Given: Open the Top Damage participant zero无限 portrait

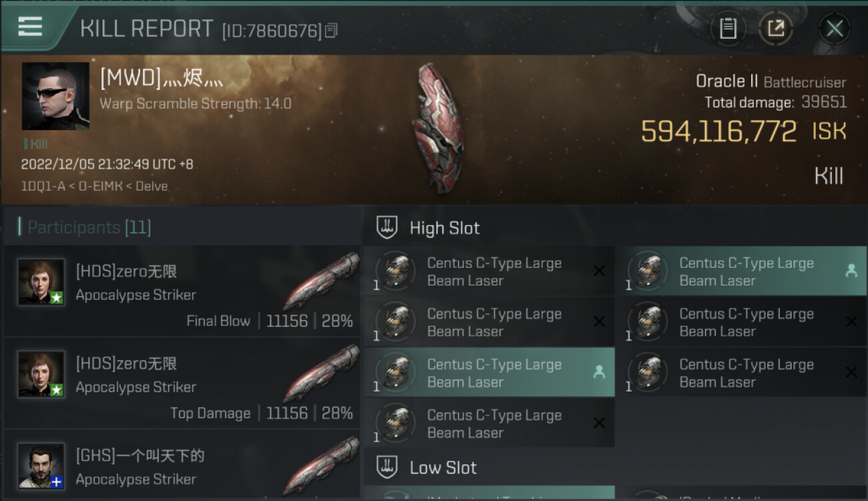Looking at the screenshot, I should (x=41, y=374).
